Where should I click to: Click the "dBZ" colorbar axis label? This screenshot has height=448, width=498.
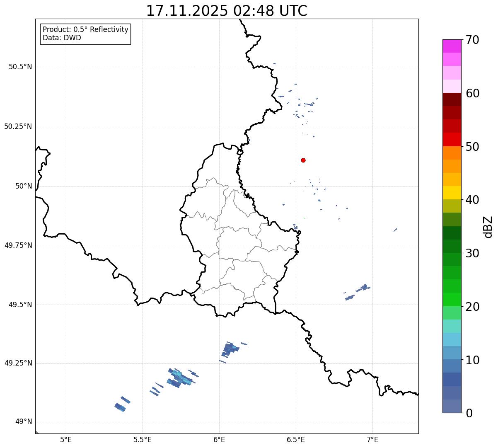(x=488, y=227)
